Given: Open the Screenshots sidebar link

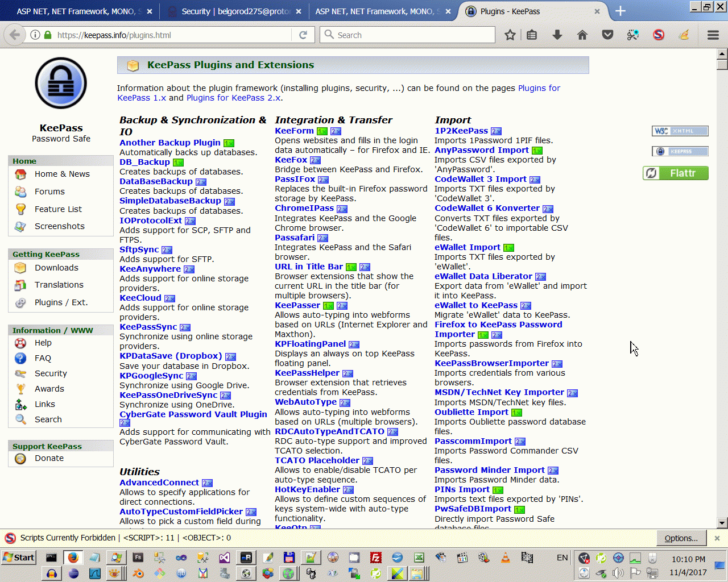Looking at the screenshot, I should coord(60,226).
